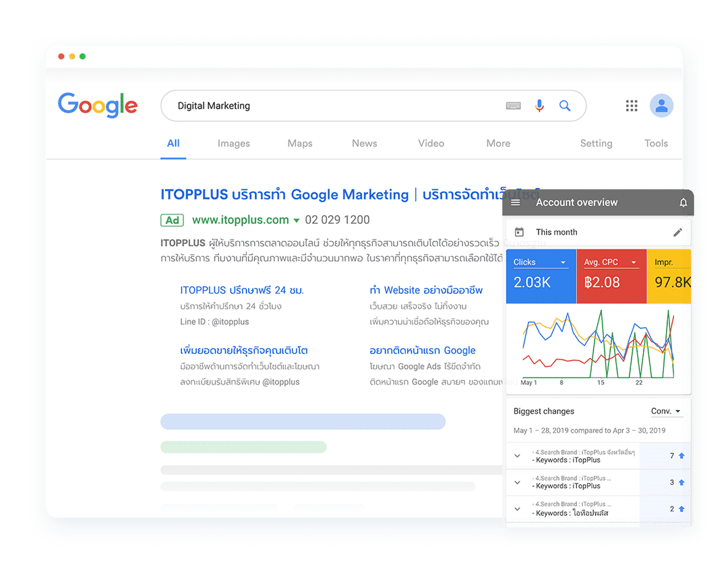The width and height of the screenshot is (728, 563).
Task: Click the อยากติดหน้าแรก Google sitelink
Action: [422, 351]
